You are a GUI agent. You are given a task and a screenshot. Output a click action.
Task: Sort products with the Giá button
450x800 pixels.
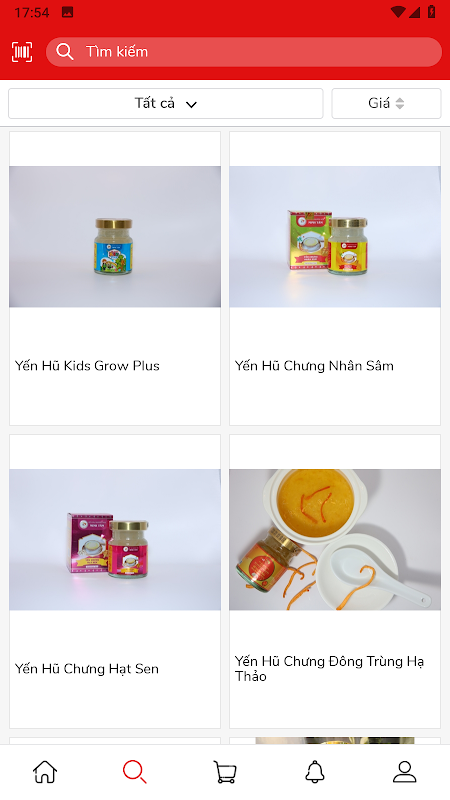[x=386, y=104]
